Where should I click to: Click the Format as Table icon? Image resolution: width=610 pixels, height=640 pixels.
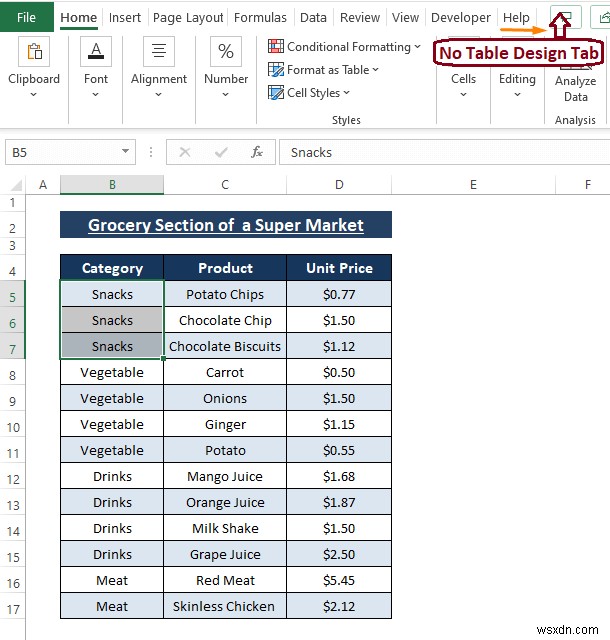coord(276,69)
